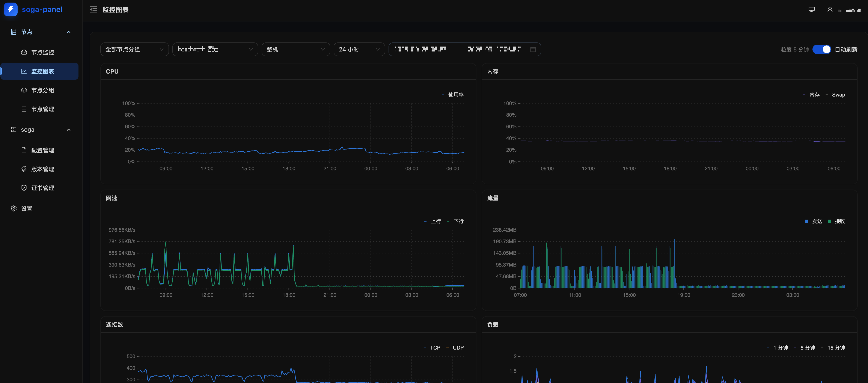The width and height of the screenshot is (868, 383).
Task: Toggle the Swap legend in 内存 chart
Action: 835,95
